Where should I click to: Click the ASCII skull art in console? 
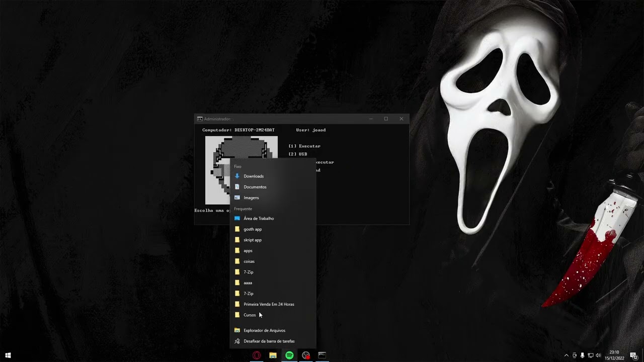tap(242, 170)
